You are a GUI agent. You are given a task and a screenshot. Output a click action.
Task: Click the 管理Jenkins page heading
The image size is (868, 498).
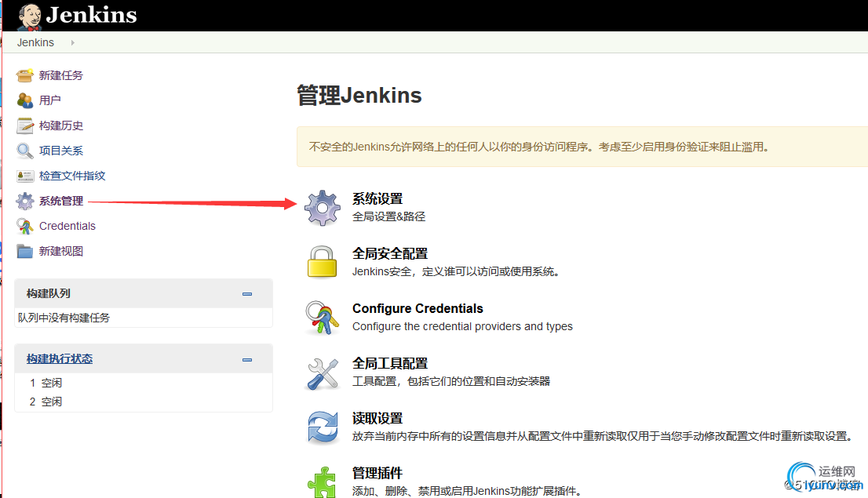coord(359,95)
